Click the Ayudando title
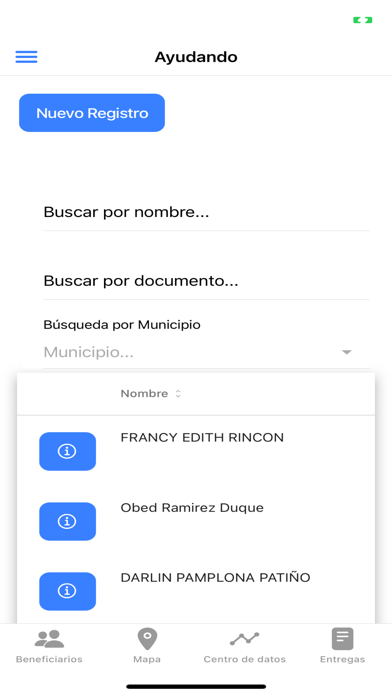Screen dimensions: 392x696 (196, 57)
